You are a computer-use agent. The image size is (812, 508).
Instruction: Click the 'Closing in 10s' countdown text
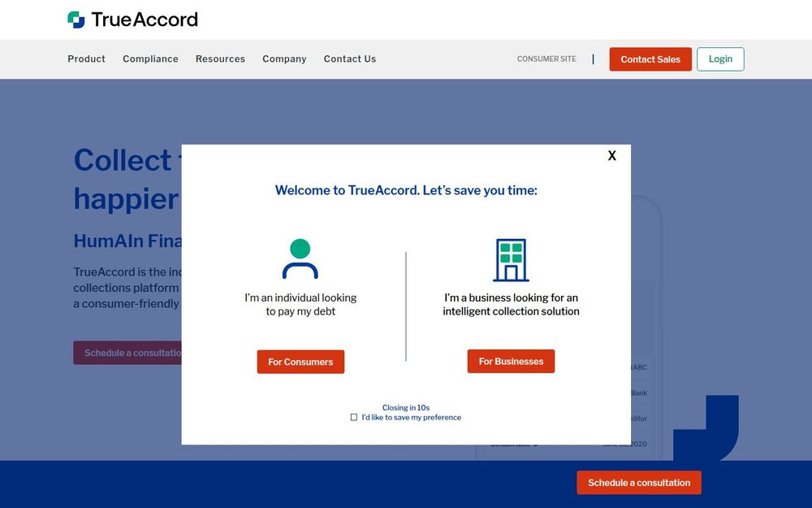[x=406, y=407]
